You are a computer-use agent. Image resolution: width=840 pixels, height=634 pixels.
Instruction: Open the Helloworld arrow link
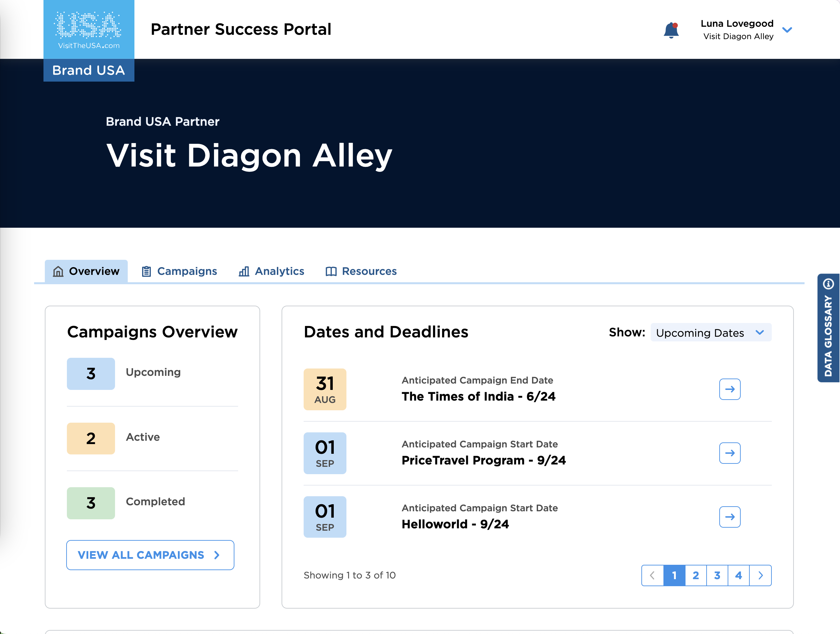coord(730,517)
